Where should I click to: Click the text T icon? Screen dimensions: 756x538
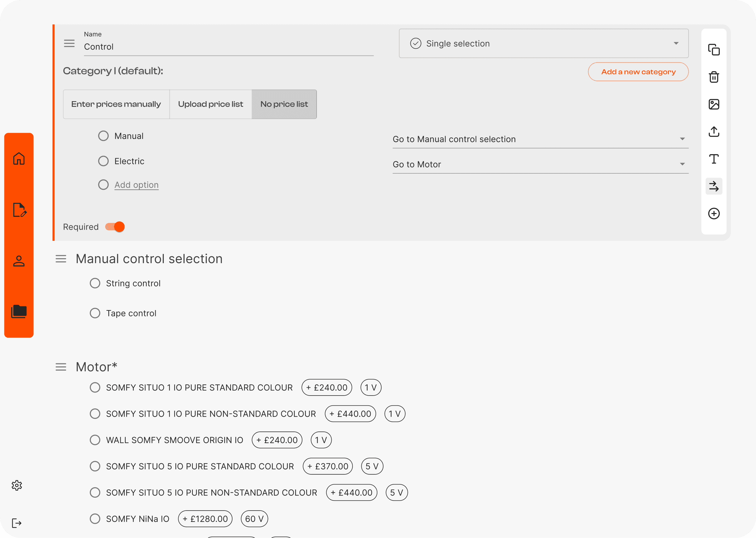[x=713, y=159]
